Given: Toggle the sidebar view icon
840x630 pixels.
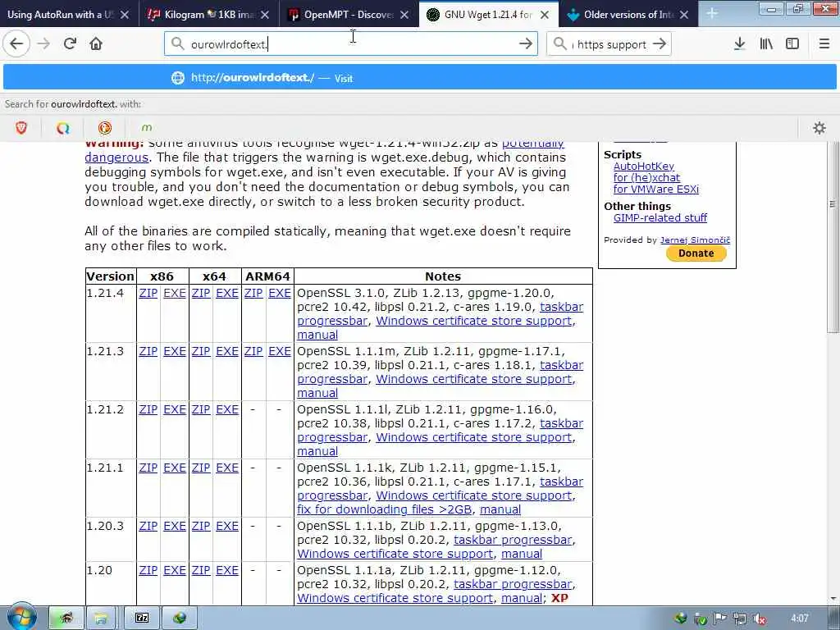Looking at the screenshot, I should coord(792,44).
